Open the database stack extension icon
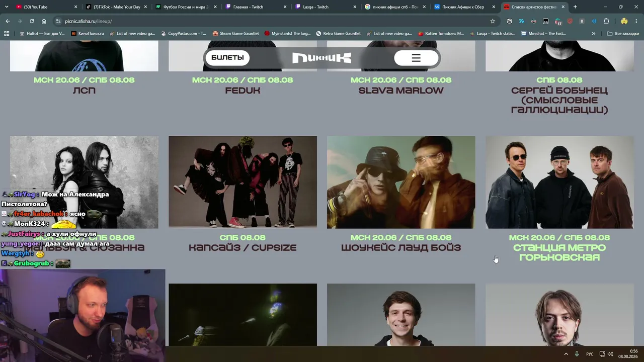The image size is (644, 362). (509, 21)
